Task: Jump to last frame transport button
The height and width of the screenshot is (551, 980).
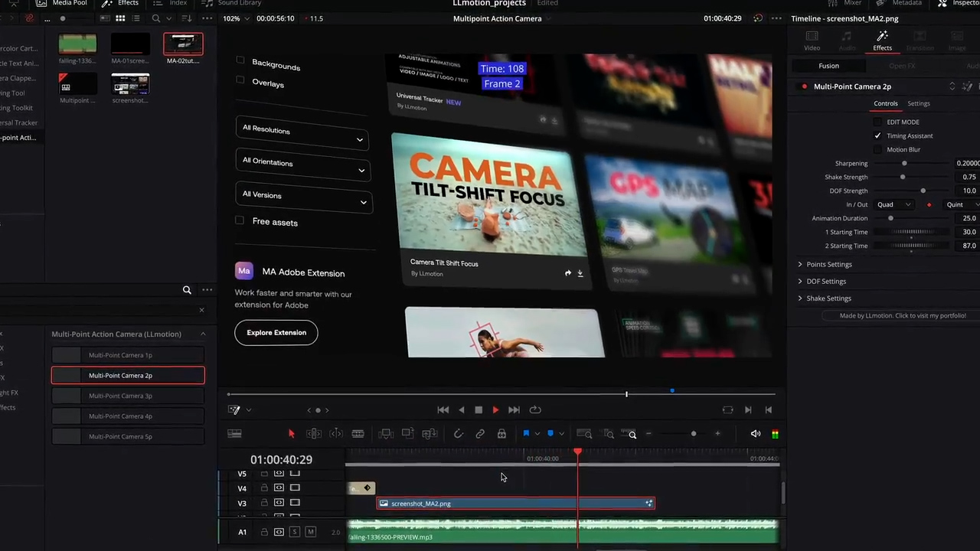Action: click(x=514, y=410)
